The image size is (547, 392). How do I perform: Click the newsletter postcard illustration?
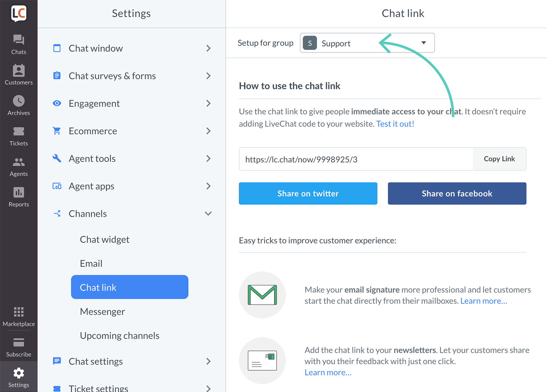pyautogui.click(x=262, y=360)
